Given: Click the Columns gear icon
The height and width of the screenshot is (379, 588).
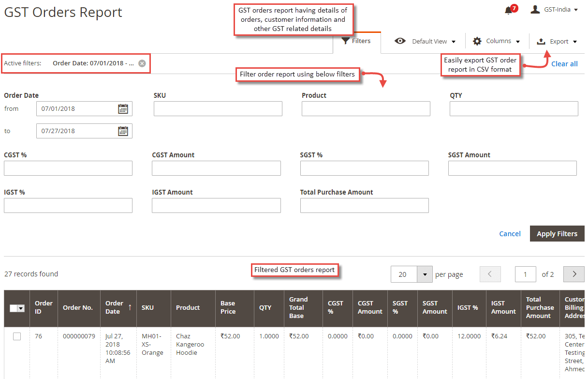Looking at the screenshot, I should click(477, 41).
